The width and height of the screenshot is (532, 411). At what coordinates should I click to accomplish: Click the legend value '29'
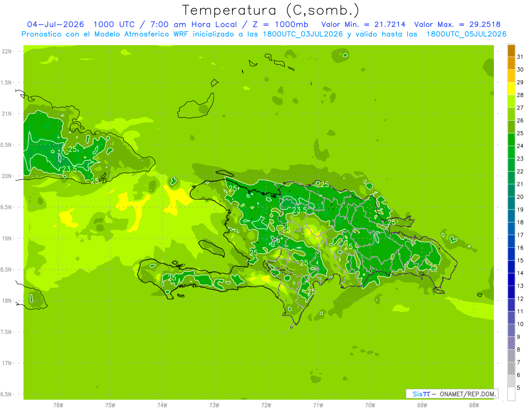[x=520, y=82]
